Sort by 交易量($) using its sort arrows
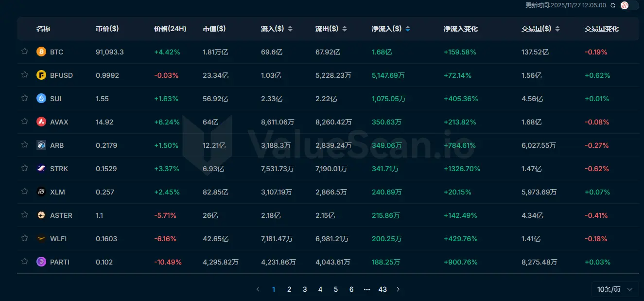 point(557,29)
